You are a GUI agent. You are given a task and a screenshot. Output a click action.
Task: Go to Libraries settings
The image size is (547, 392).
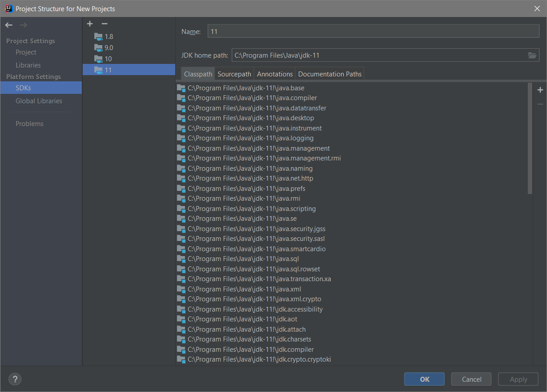point(28,65)
